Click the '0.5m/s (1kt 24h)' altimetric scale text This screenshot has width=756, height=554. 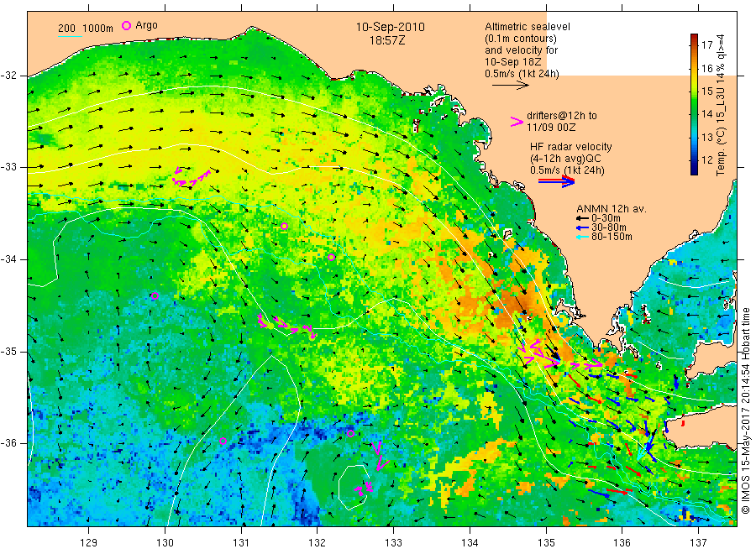point(522,74)
